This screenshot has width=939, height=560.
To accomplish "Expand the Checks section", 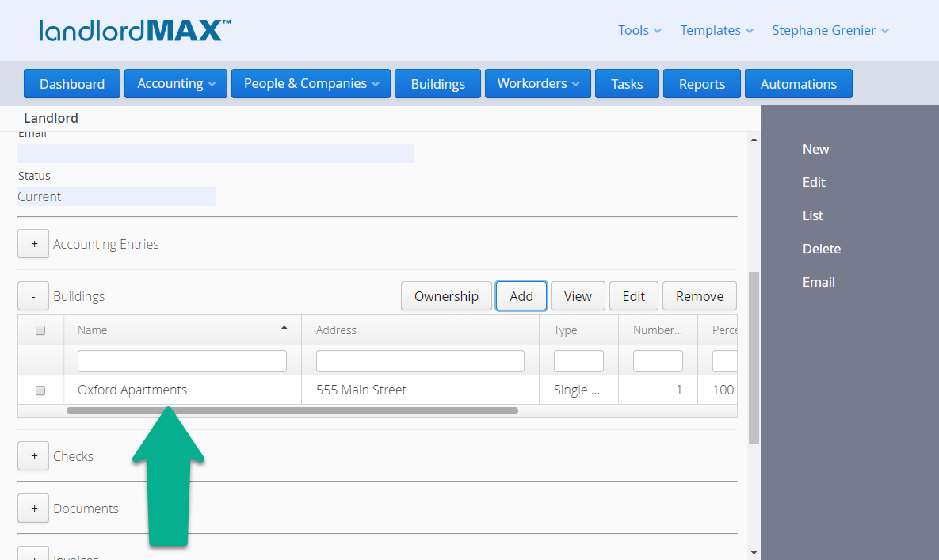I will click(x=33, y=456).
